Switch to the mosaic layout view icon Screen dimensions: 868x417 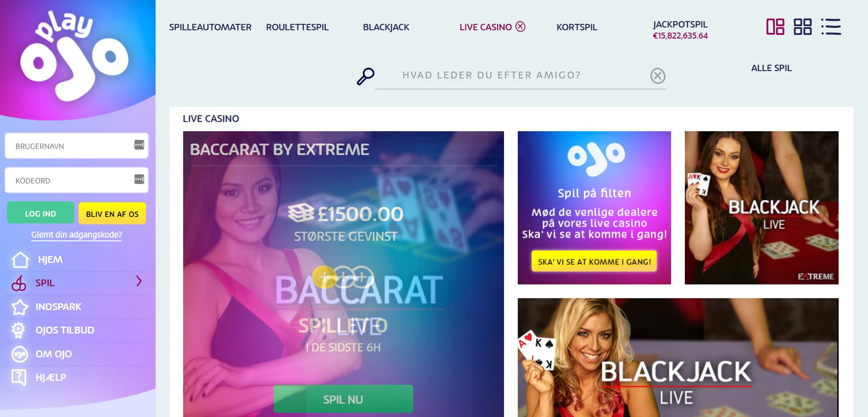(775, 27)
